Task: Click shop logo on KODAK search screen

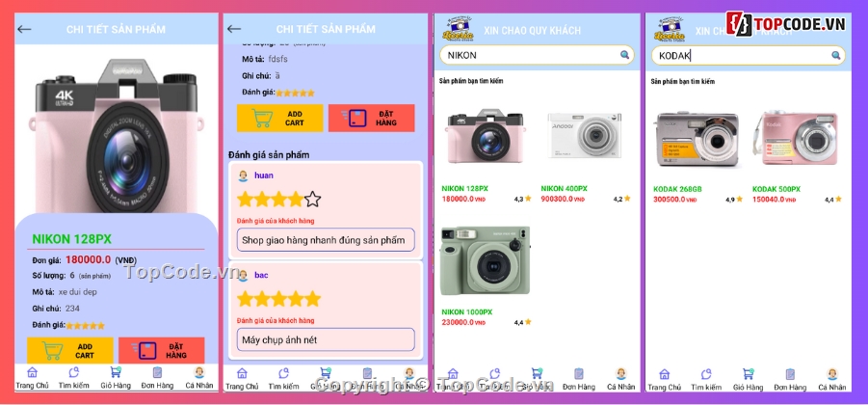Action: (x=669, y=29)
